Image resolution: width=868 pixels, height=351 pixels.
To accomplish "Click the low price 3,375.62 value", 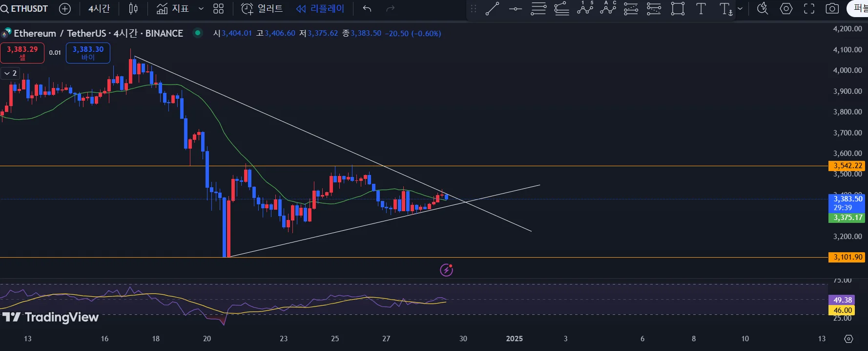I will [322, 33].
